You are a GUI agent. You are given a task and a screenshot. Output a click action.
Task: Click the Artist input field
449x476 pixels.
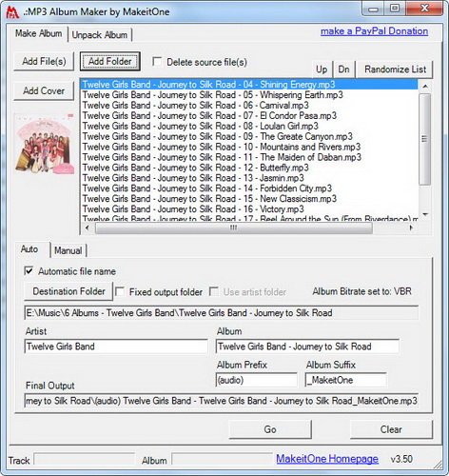point(116,347)
